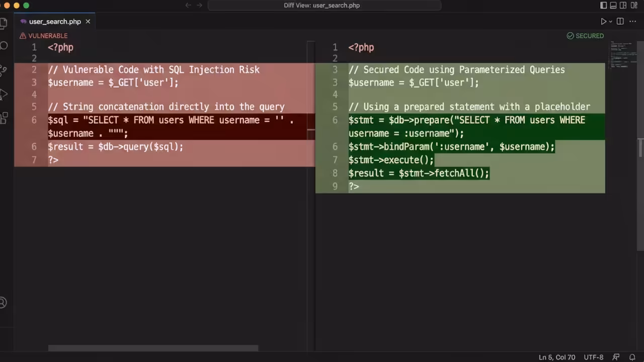644x362 pixels.
Task: Click line number 9 in right pane gutter
Action: pyautogui.click(x=335, y=187)
